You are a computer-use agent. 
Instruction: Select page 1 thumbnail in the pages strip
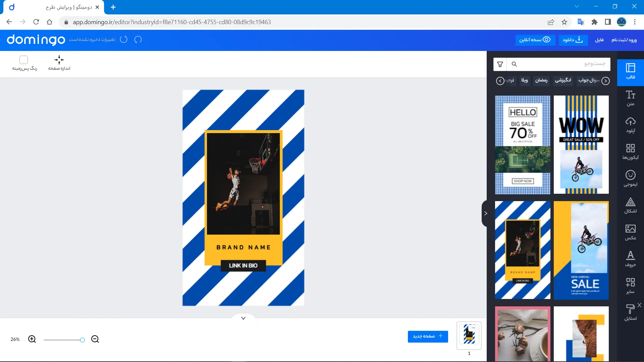coord(469,336)
